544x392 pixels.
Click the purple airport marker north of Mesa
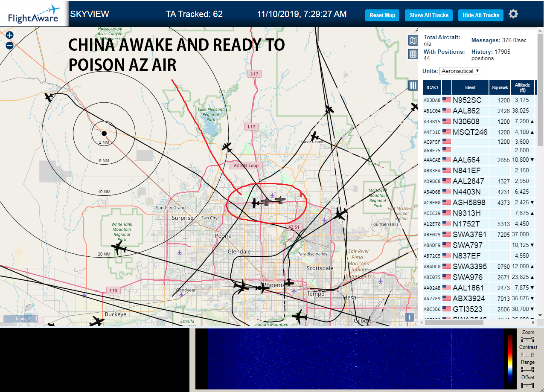[381, 281]
